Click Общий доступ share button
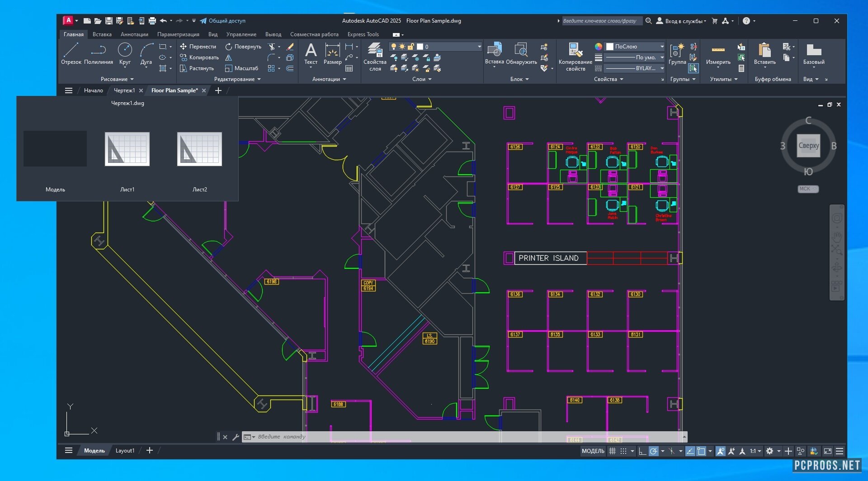The width and height of the screenshot is (868, 481). pyautogui.click(x=223, y=21)
